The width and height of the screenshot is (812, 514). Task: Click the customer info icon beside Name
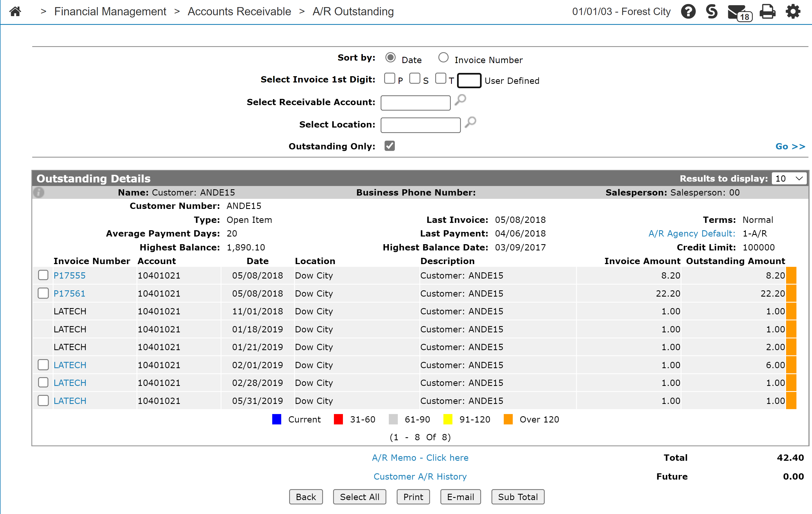pyautogui.click(x=39, y=193)
